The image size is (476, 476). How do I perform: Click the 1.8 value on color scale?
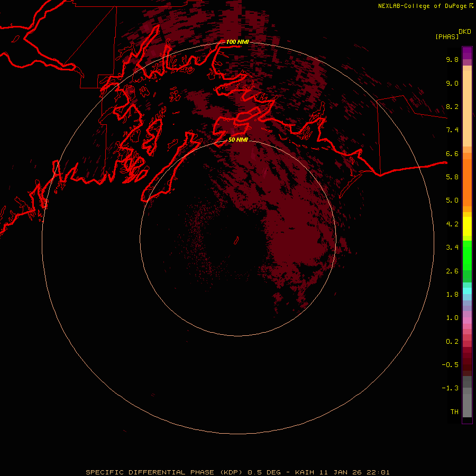click(x=452, y=295)
